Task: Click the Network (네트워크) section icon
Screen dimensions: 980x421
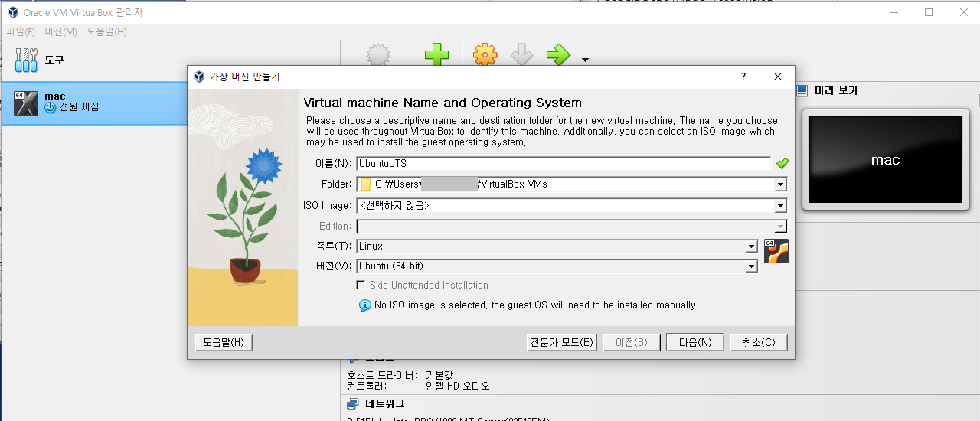Action: coord(353,403)
